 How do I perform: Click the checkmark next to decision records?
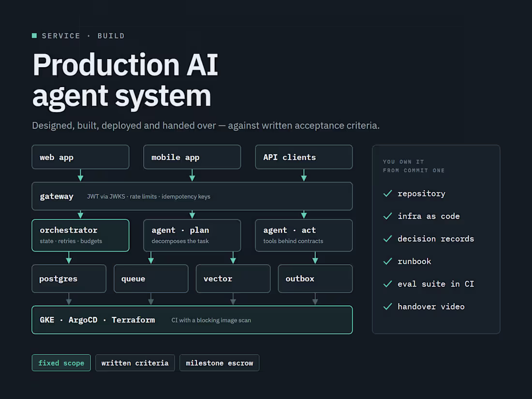click(x=387, y=239)
